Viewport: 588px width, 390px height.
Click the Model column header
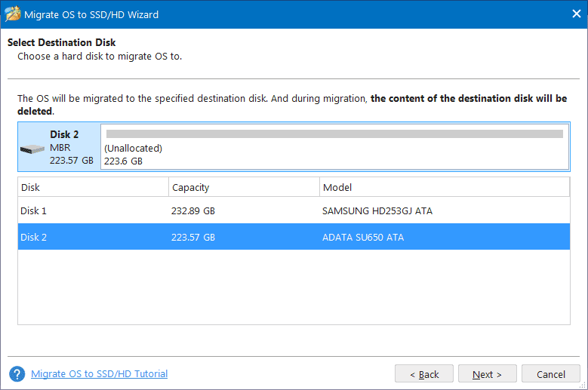pos(444,187)
